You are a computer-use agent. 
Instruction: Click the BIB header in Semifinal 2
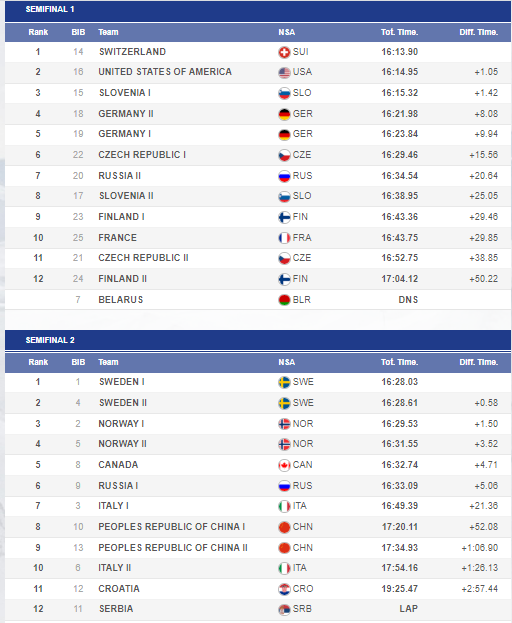pyautogui.click(x=78, y=362)
